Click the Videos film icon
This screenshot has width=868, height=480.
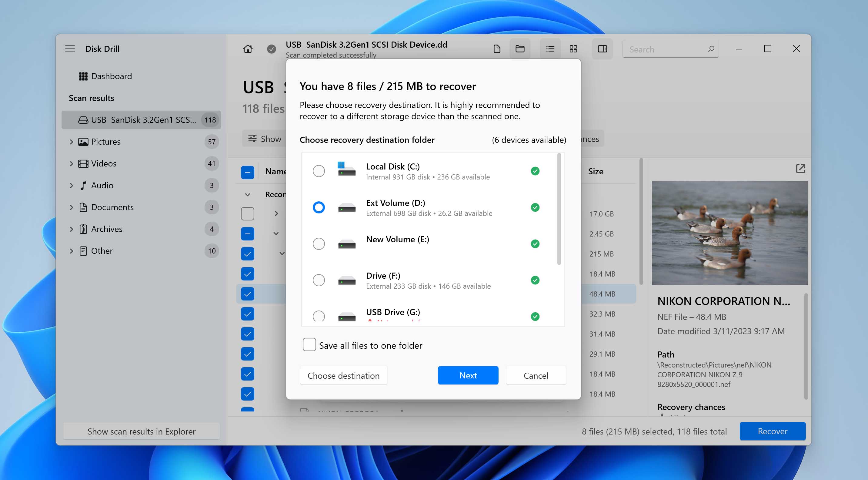click(x=83, y=164)
